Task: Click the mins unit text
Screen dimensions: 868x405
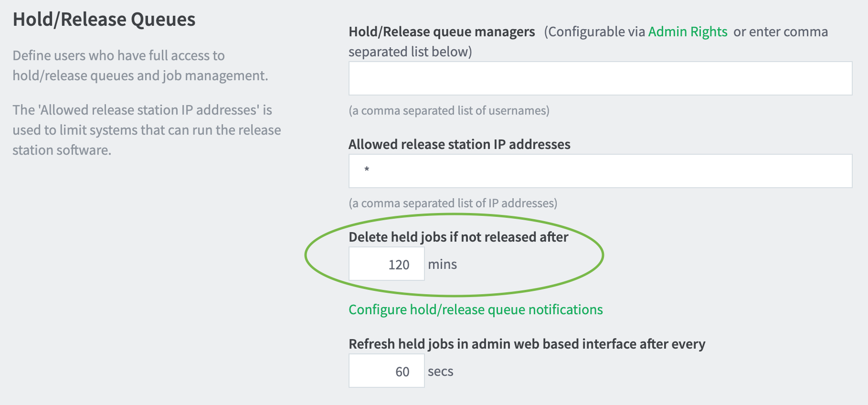Action: (442, 264)
